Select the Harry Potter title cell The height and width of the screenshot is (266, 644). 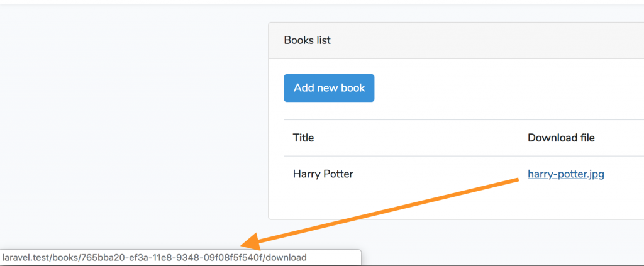(x=323, y=174)
